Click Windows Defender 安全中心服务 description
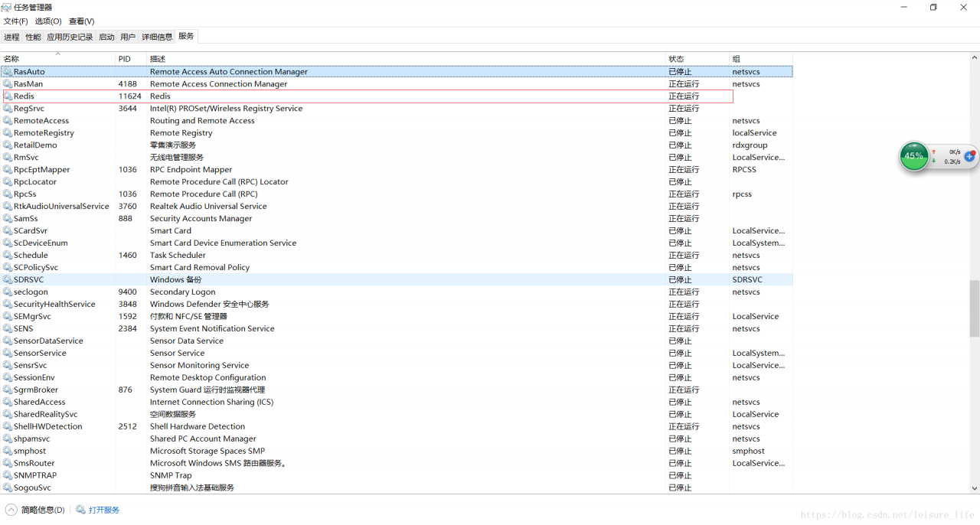This screenshot has height=525, width=980. pos(209,304)
